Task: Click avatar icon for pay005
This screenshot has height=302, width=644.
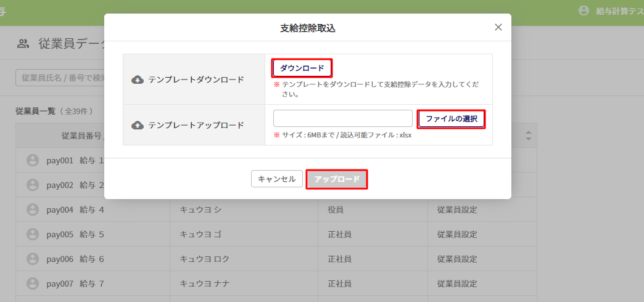Action: pos(33,234)
